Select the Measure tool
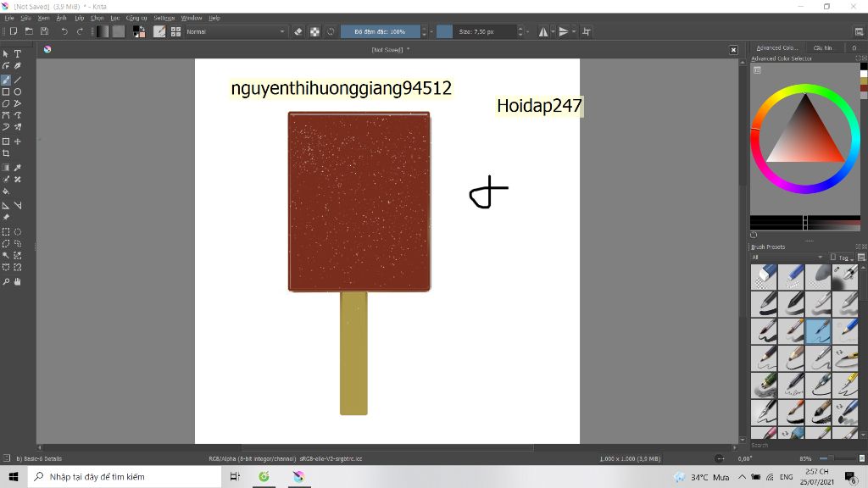The width and height of the screenshot is (868, 488). (x=6, y=205)
